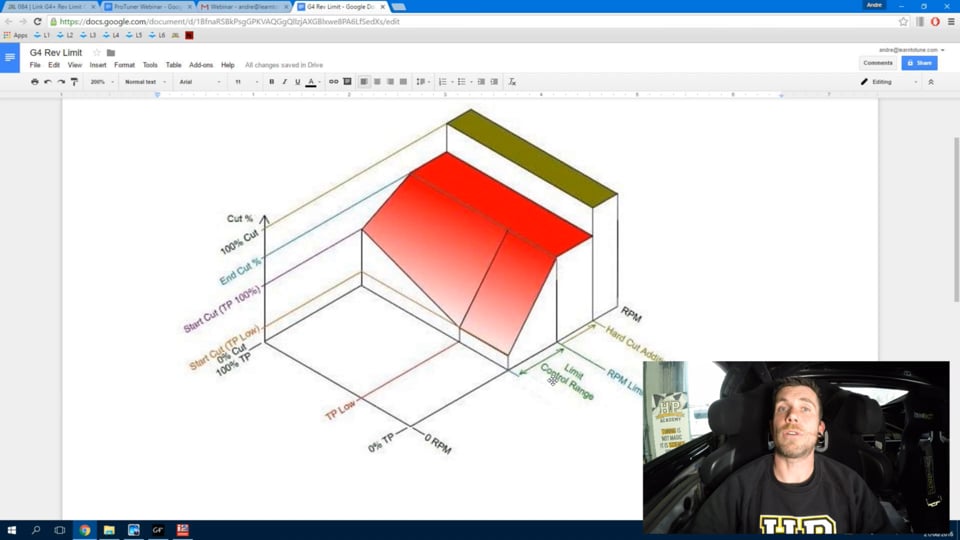This screenshot has height=540, width=960.
Task: Open the Help menu
Action: point(228,65)
